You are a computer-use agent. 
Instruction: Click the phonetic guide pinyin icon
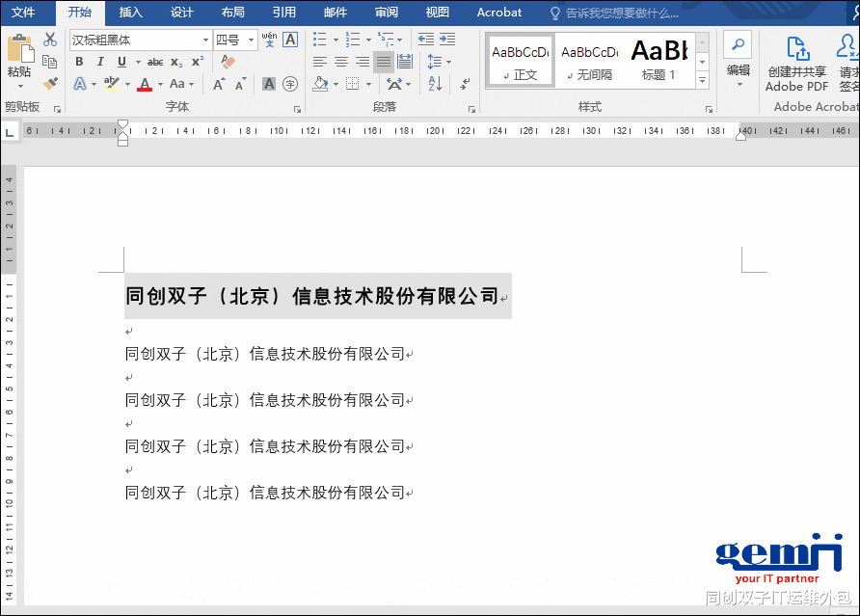pos(271,40)
